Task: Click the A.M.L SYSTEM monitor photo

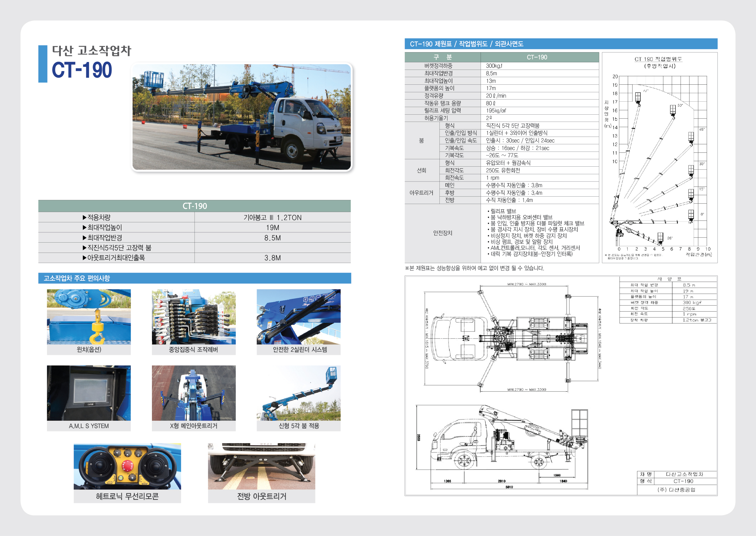Action: 89,393
